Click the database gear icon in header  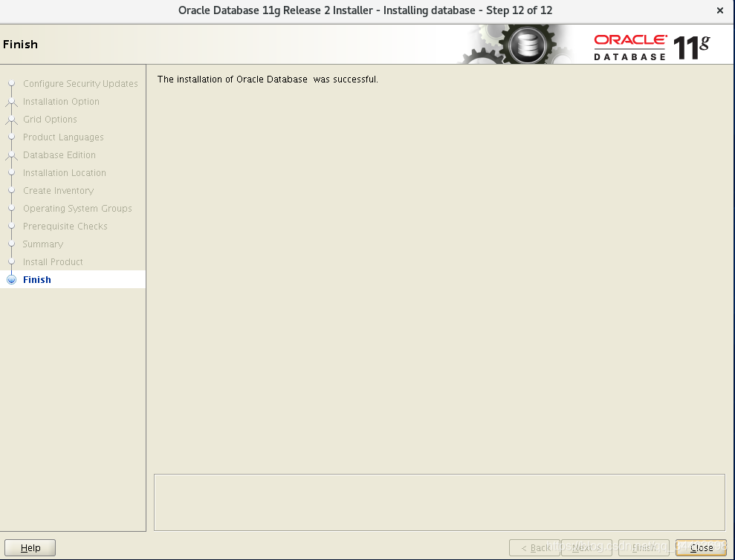point(526,45)
